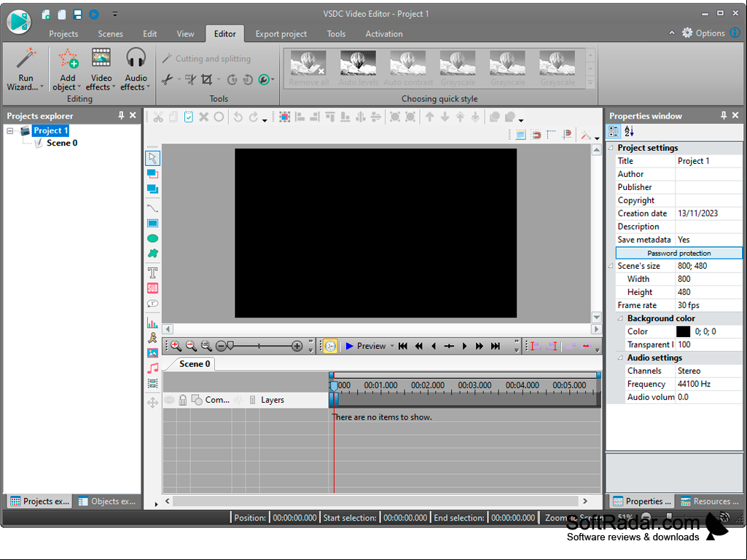Screen dimensions: 747x560
Task: Open the Preview dropdown arrow
Action: tap(392, 346)
